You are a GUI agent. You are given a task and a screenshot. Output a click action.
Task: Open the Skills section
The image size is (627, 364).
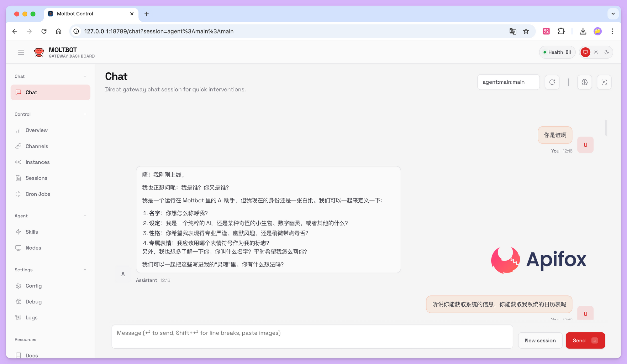[x=31, y=232]
